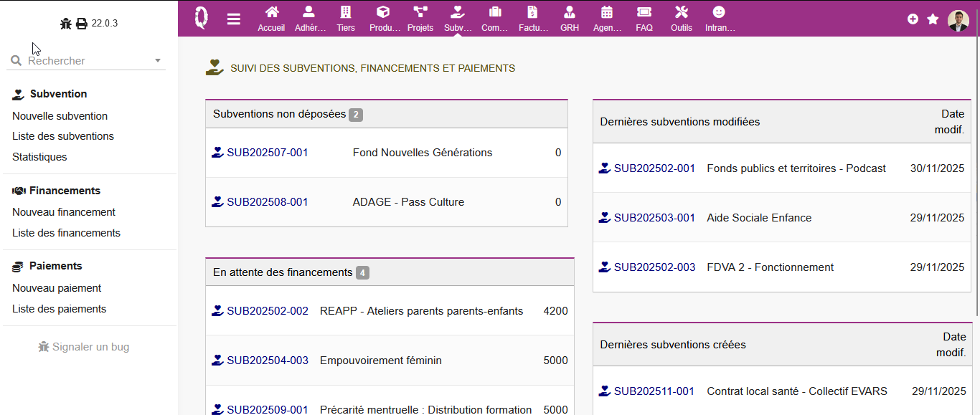
Task: Click into the Rechercher search field
Action: point(86,61)
